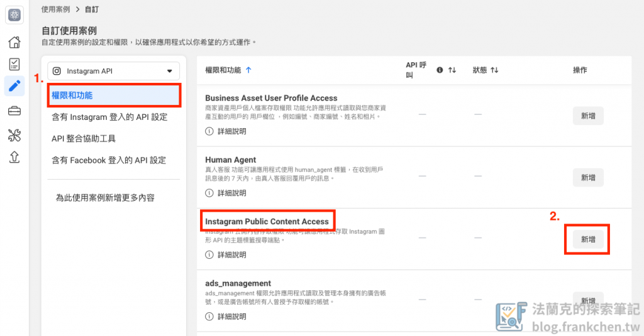The width and height of the screenshot is (644, 336).
Task: Click 新增 for Business Asset User Profile Access
Action: coord(588,116)
